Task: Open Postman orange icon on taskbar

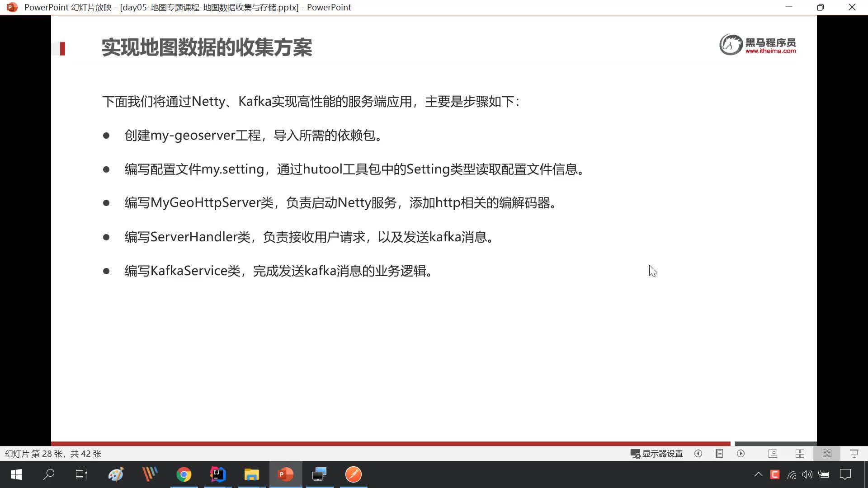Action: [354, 474]
